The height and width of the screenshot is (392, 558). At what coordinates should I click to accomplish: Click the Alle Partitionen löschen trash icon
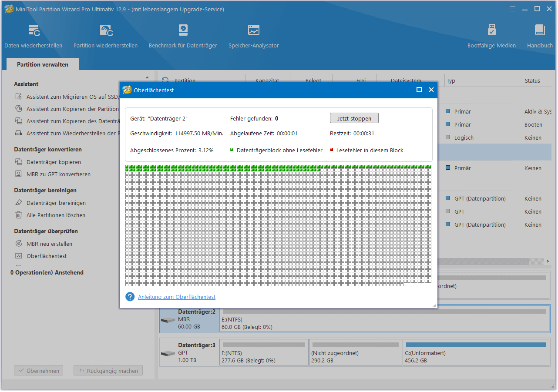19,215
